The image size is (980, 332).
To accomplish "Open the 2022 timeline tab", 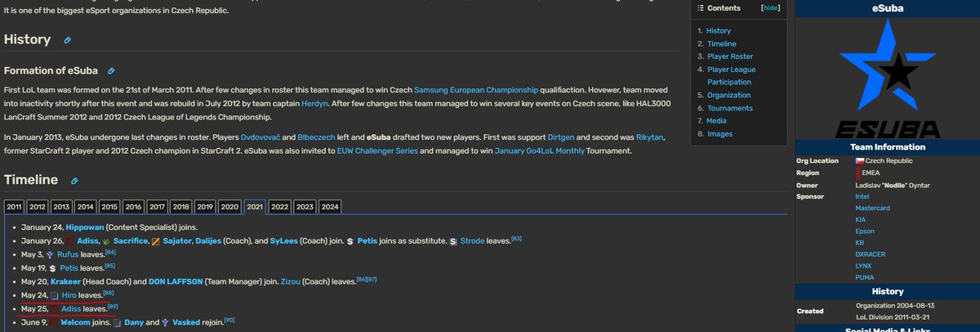I will point(280,207).
